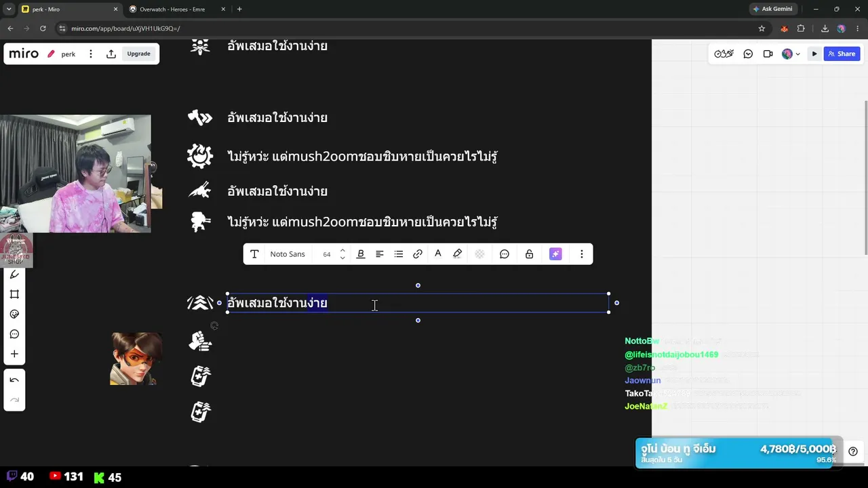Viewport: 868px width, 488px height.
Task: Open a new browser tab
Action: [x=239, y=9]
